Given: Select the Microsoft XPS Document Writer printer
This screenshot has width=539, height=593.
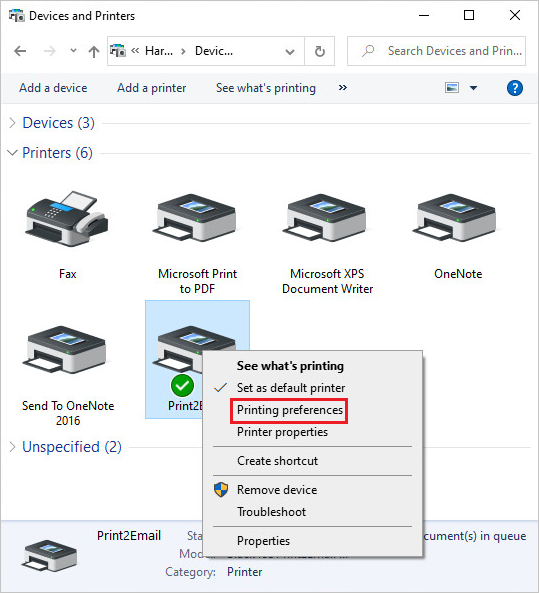Looking at the screenshot, I should point(326,218).
